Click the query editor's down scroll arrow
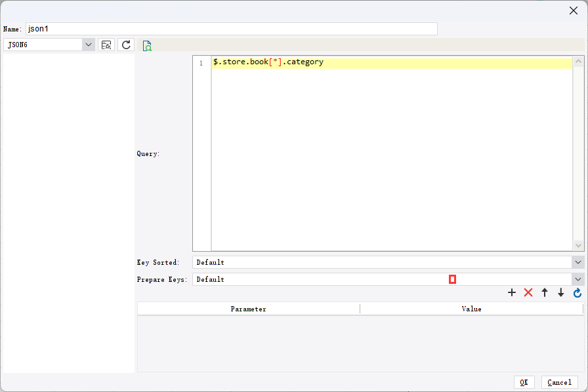 click(578, 246)
